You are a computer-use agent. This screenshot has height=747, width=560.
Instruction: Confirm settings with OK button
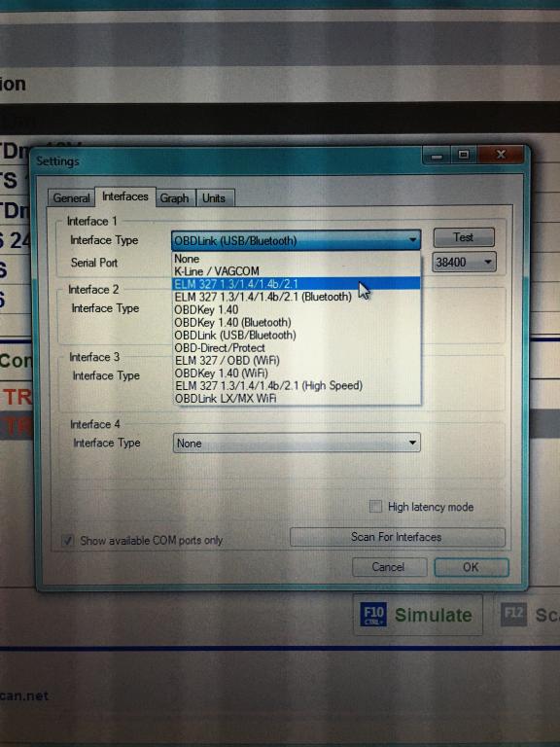(x=471, y=567)
